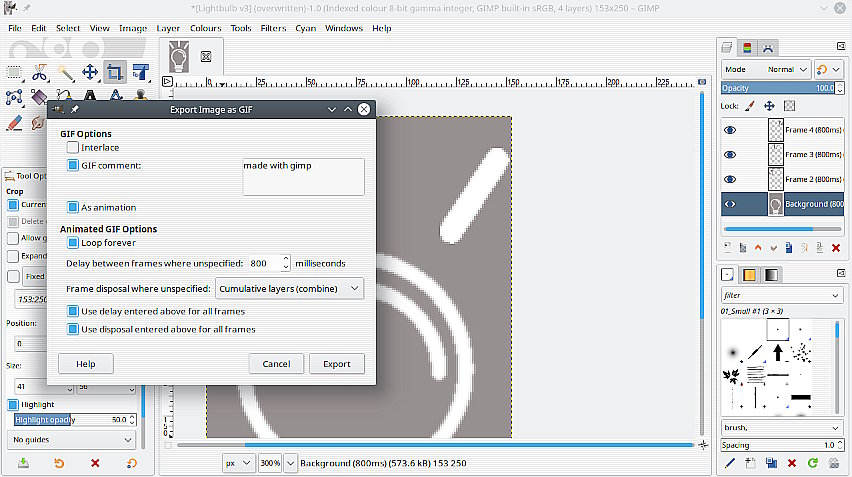The width and height of the screenshot is (852, 477).
Task: Toggle Background layer visibility eye
Action: click(730, 204)
